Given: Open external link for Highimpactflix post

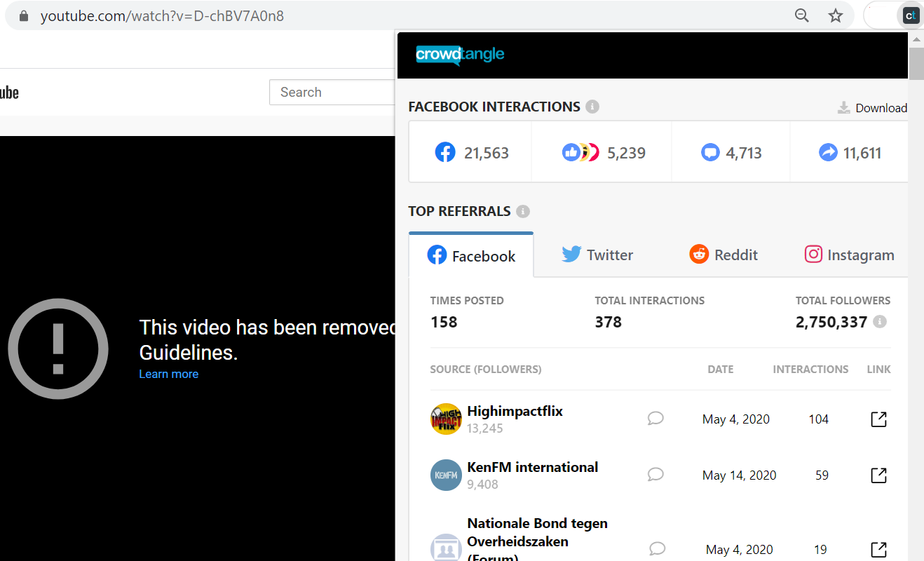Looking at the screenshot, I should [x=878, y=419].
